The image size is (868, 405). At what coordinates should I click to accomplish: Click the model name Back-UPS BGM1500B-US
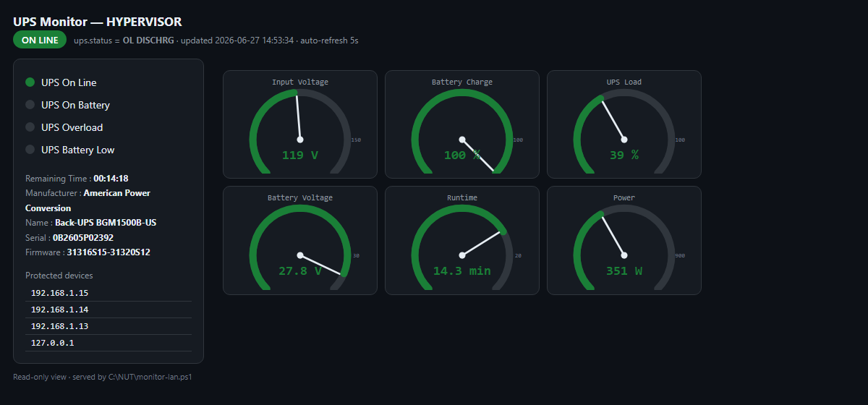106,223
